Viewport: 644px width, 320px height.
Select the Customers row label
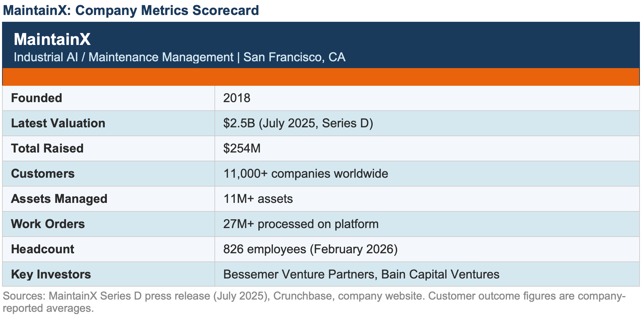[x=43, y=174]
